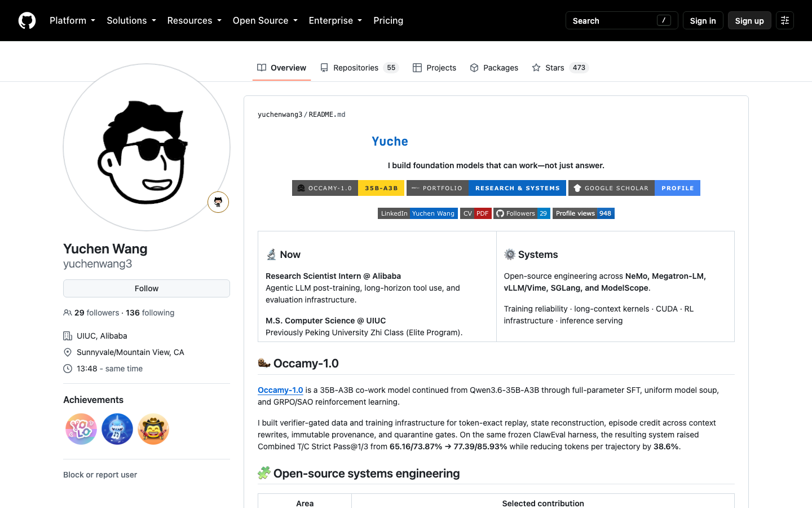This screenshot has height=508, width=812.
Task: Click the 13:48 local time text
Action: pyautogui.click(x=87, y=369)
